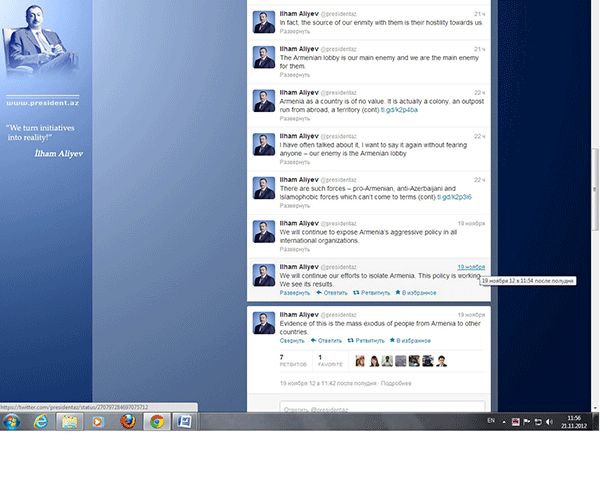Click the '19 ноября 12 в 11:42' full timestamp

pos(328,383)
